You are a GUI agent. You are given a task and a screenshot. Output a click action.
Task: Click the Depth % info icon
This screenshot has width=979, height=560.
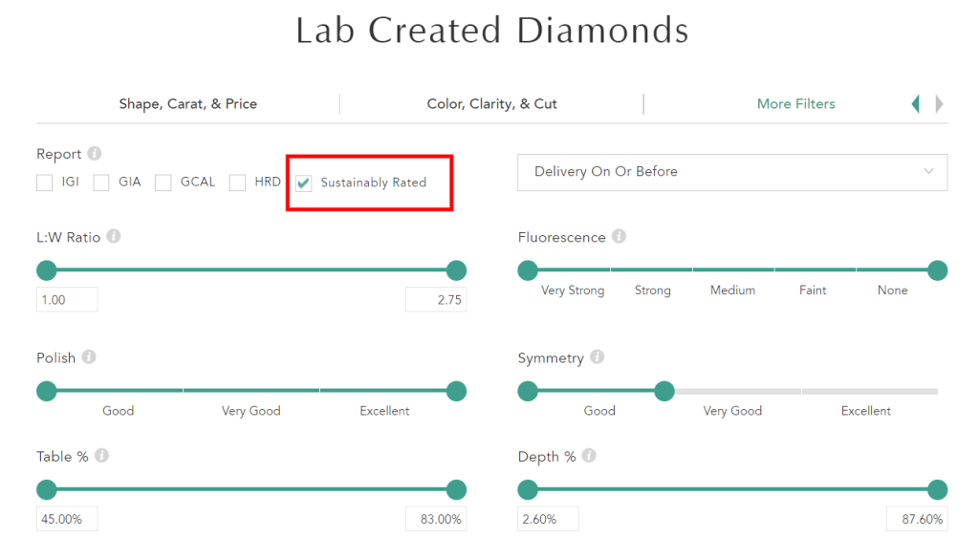coord(589,456)
